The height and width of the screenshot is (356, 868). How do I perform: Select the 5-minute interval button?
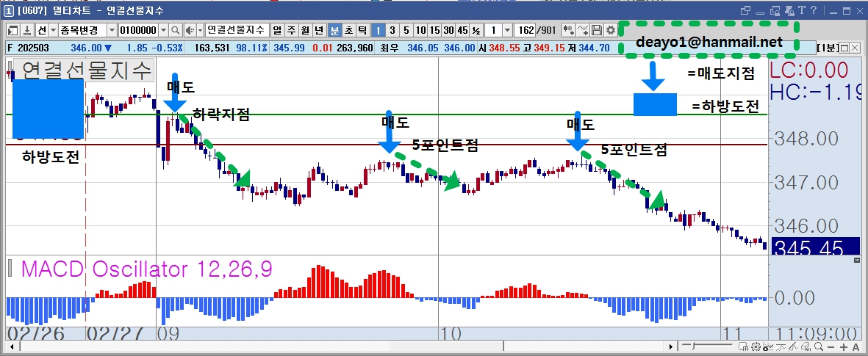point(406,30)
